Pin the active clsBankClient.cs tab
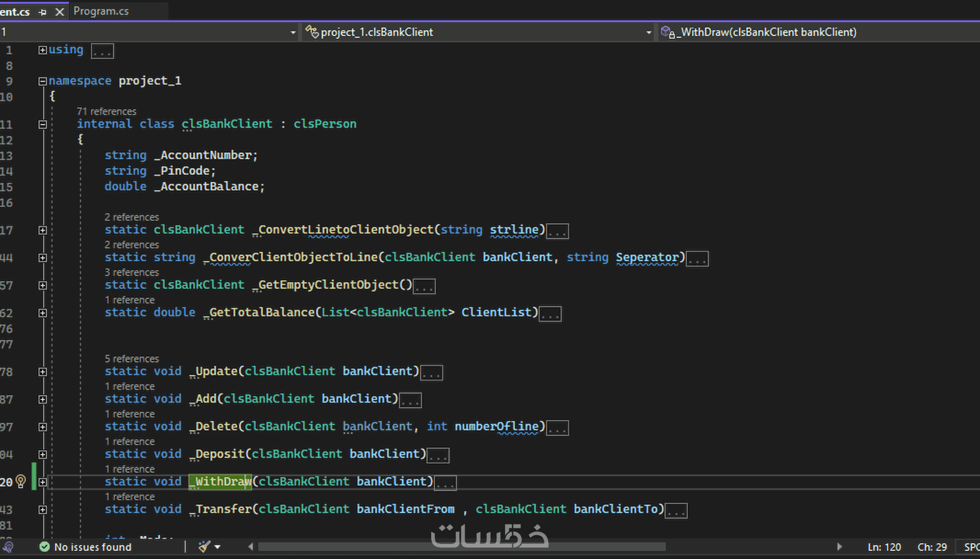Image resolution: width=980 pixels, height=559 pixels. point(43,12)
